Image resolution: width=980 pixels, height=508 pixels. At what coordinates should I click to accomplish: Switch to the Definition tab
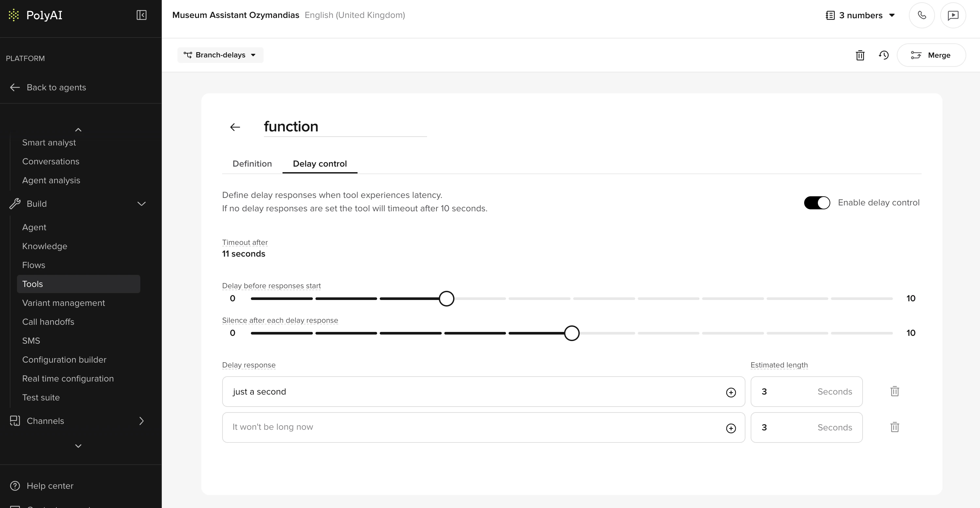point(252,164)
